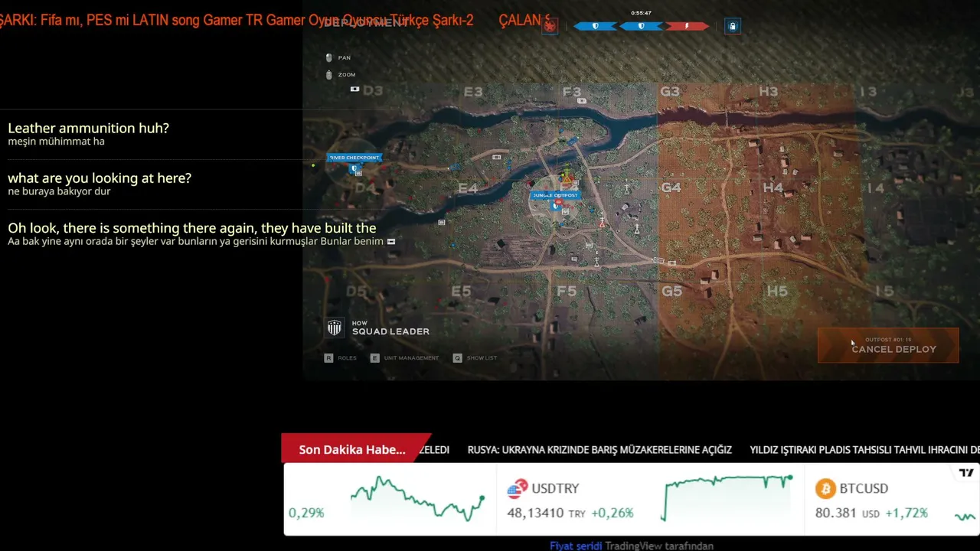The image size is (980, 551).
Task: Click the G5 grid label on map
Action: pos(671,291)
